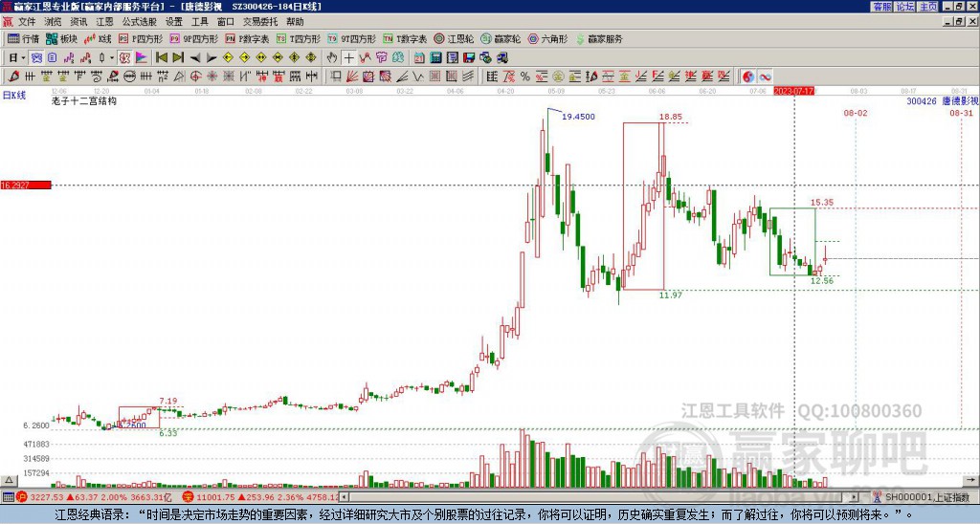This screenshot has height=524, width=980.
Task: Open the P四方形 tool
Action: (x=142, y=38)
